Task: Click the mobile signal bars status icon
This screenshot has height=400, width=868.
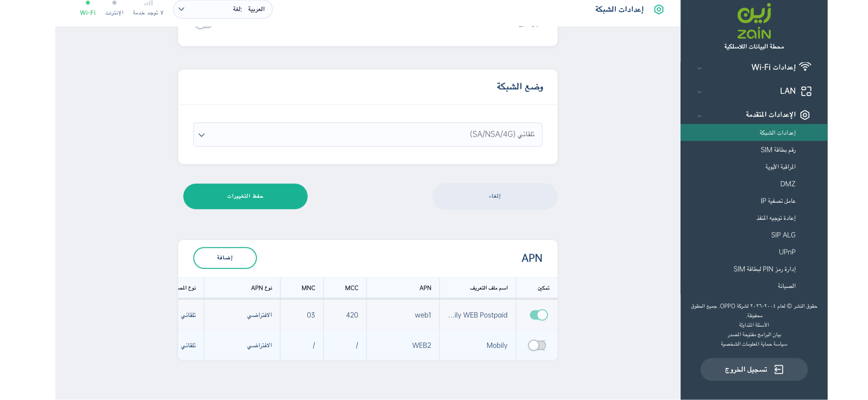Action: coord(148,3)
